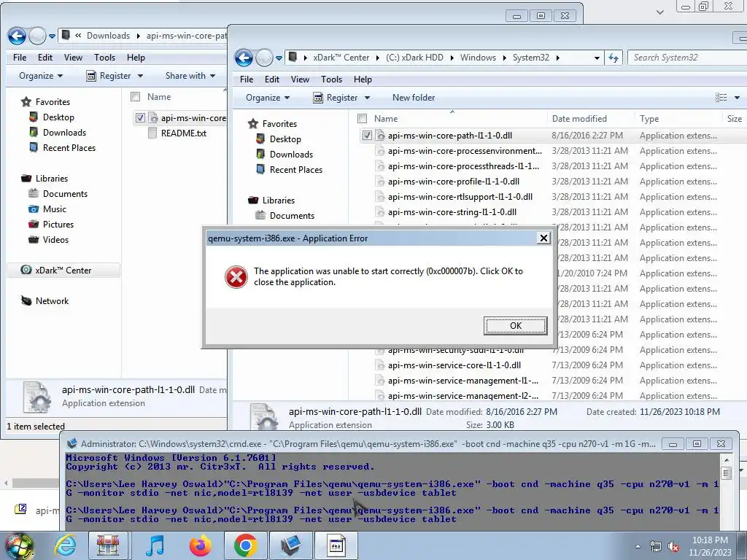Image resolution: width=747 pixels, height=560 pixels.
Task: Select api-ms-win-core-profile-l1-1-0.dll file
Action: coord(454,182)
